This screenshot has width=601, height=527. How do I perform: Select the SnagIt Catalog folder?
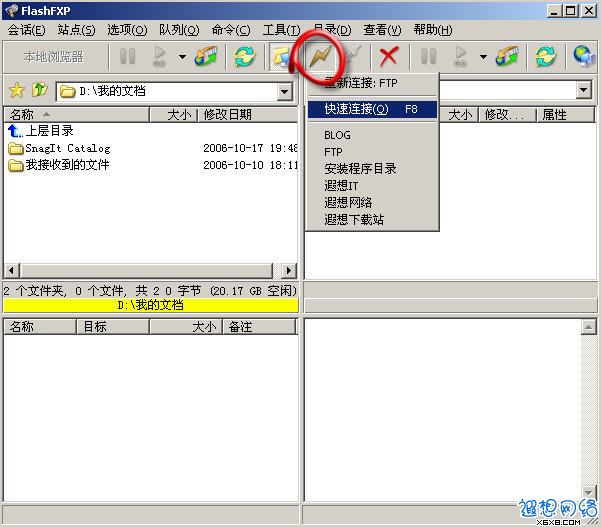point(59,148)
